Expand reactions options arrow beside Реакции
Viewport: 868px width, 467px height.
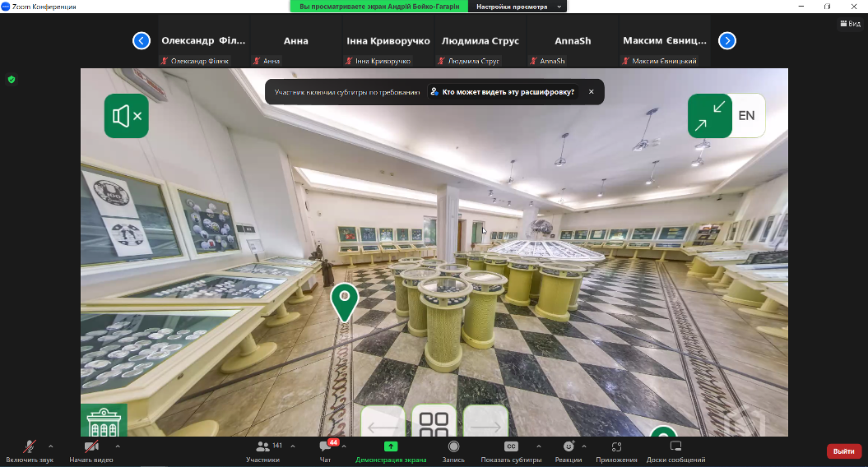coord(584,446)
